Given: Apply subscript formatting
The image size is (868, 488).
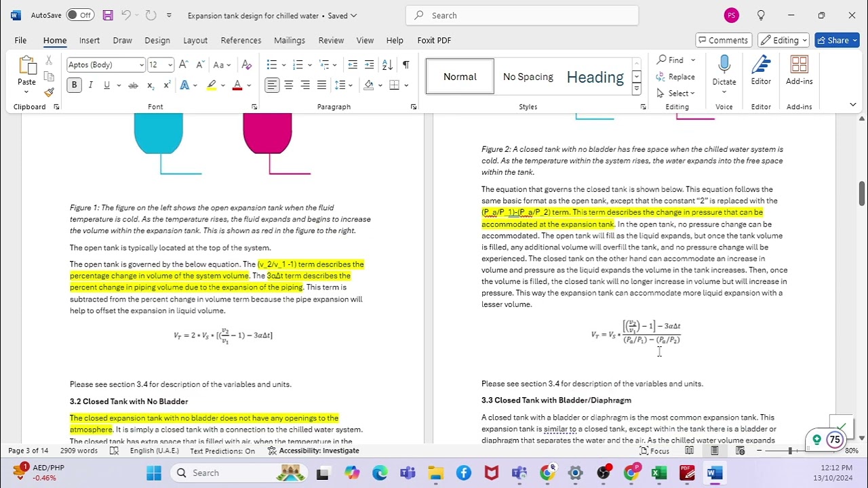Looking at the screenshot, I should [x=150, y=85].
